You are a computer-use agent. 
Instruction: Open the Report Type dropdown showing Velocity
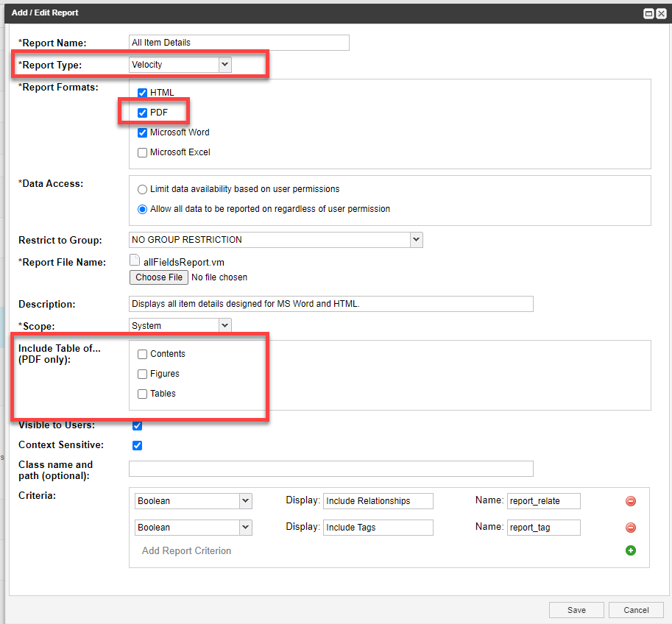[x=180, y=65]
